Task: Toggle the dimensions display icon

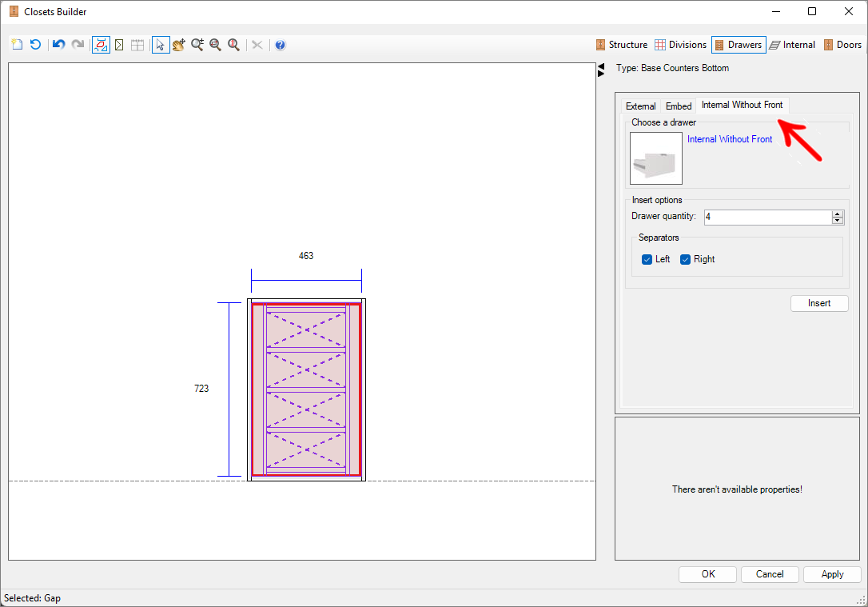Action: pyautogui.click(x=101, y=45)
